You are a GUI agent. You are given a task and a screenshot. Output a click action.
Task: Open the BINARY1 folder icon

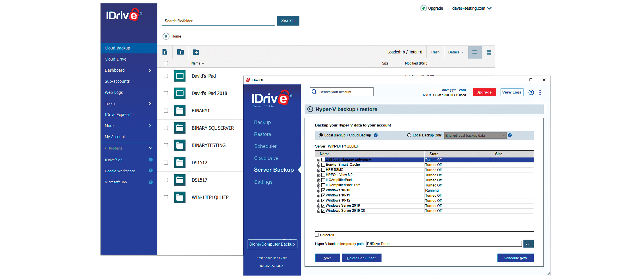coord(180,111)
